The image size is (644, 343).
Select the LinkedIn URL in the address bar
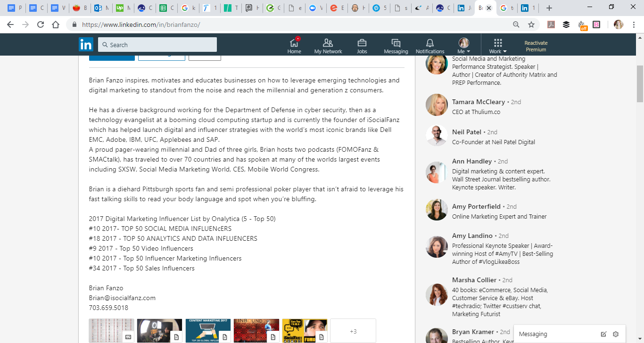click(x=141, y=24)
